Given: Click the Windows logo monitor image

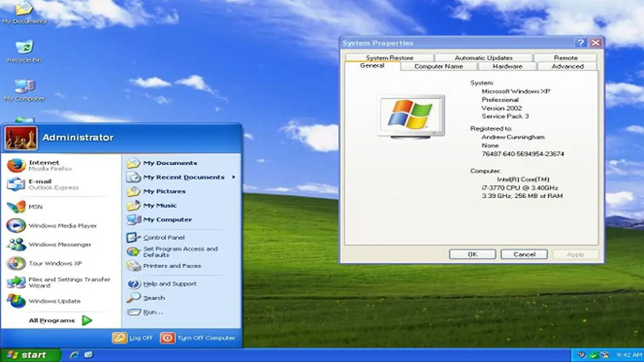Looking at the screenshot, I should point(411,117).
